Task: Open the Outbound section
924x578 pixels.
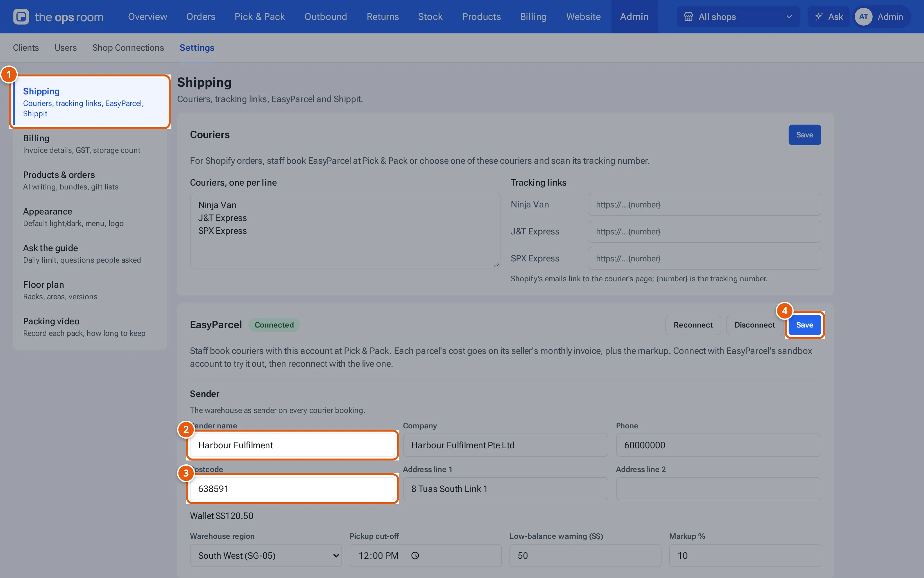Action: [326, 17]
